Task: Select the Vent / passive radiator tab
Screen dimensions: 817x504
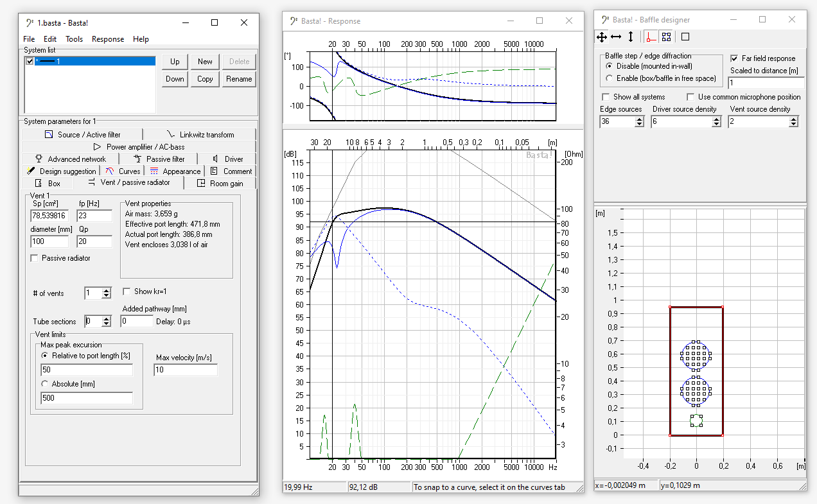Action: point(129,182)
